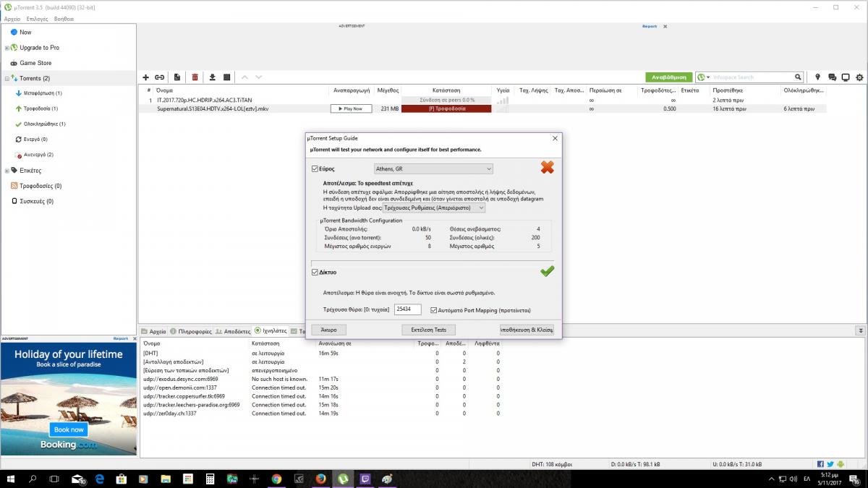Click the Άκυρο cancel button
868x488 pixels.
pyautogui.click(x=329, y=330)
